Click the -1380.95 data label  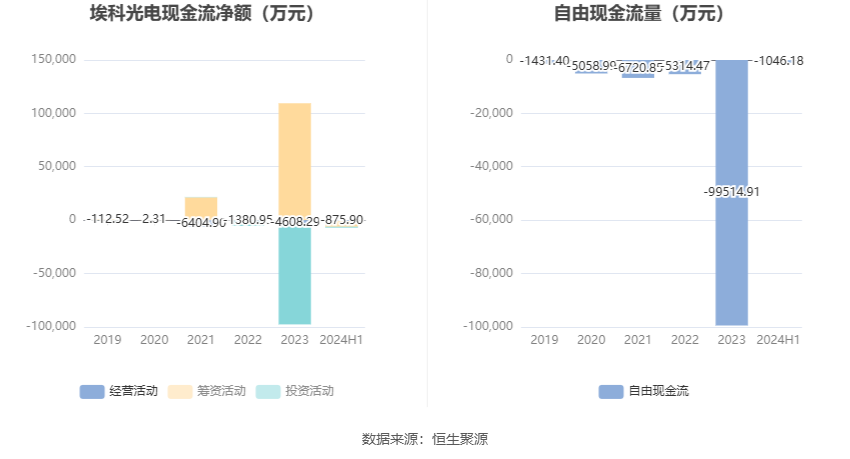pos(249,220)
